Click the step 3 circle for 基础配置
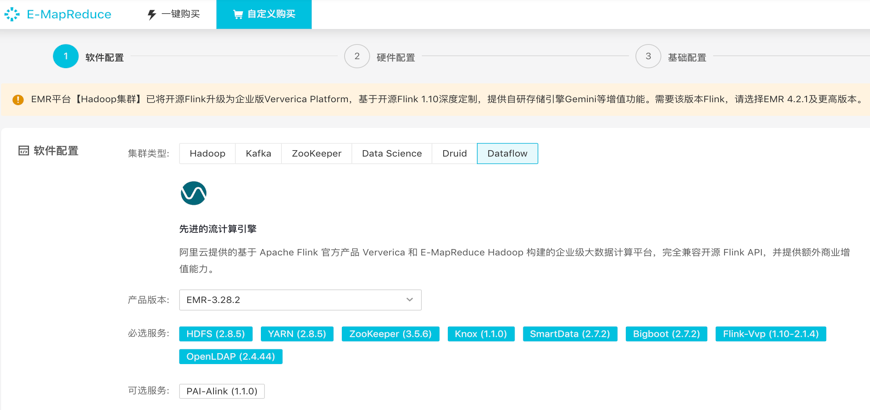The width and height of the screenshot is (870, 410). [x=648, y=57]
